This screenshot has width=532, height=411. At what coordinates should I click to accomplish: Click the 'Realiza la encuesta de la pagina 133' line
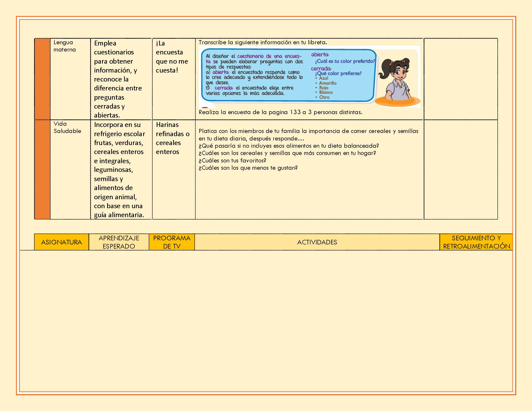(x=280, y=112)
